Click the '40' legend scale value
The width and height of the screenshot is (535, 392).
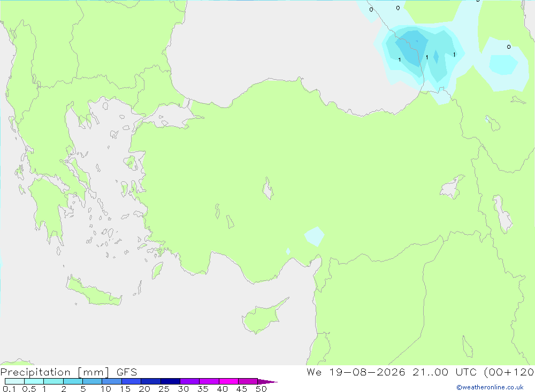[222, 389]
